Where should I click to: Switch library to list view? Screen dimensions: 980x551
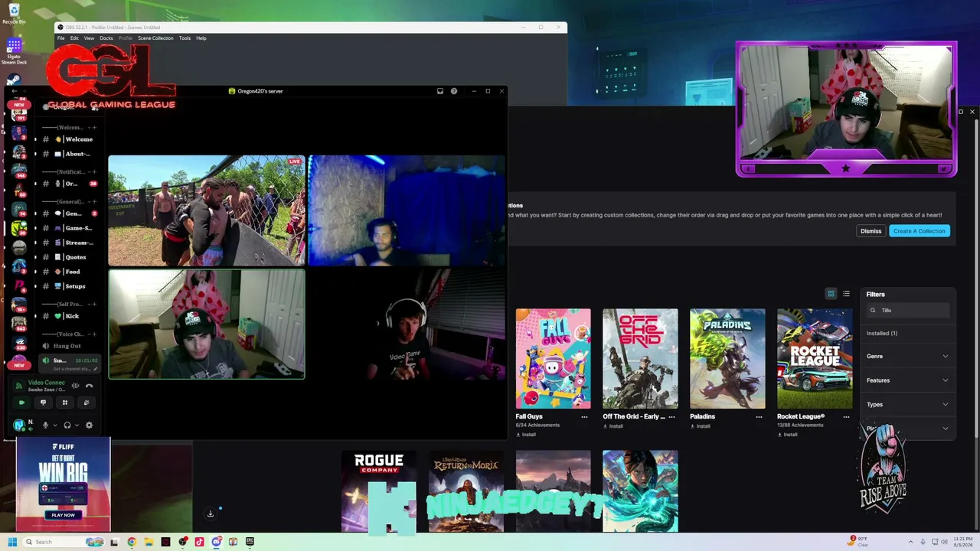(846, 294)
